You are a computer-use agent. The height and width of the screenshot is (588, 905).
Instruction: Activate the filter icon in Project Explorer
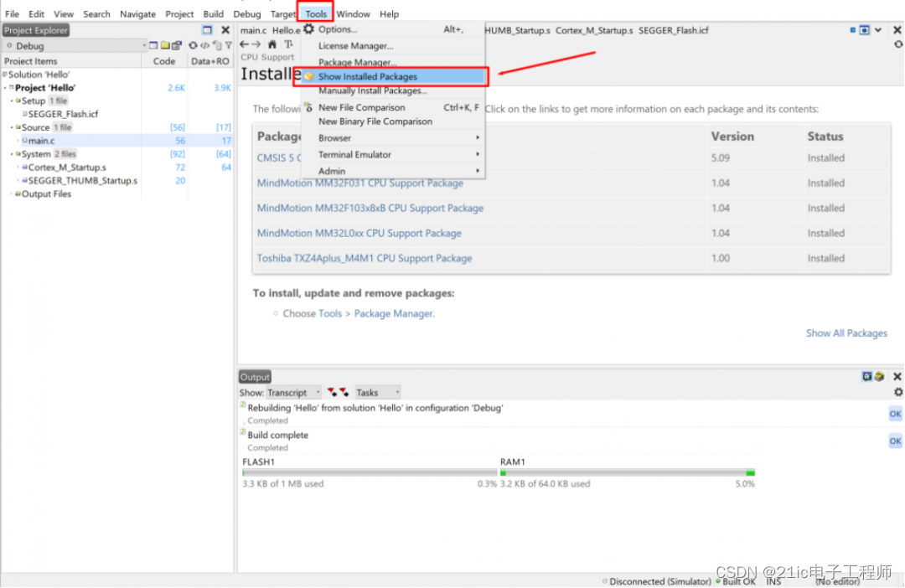coord(228,45)
